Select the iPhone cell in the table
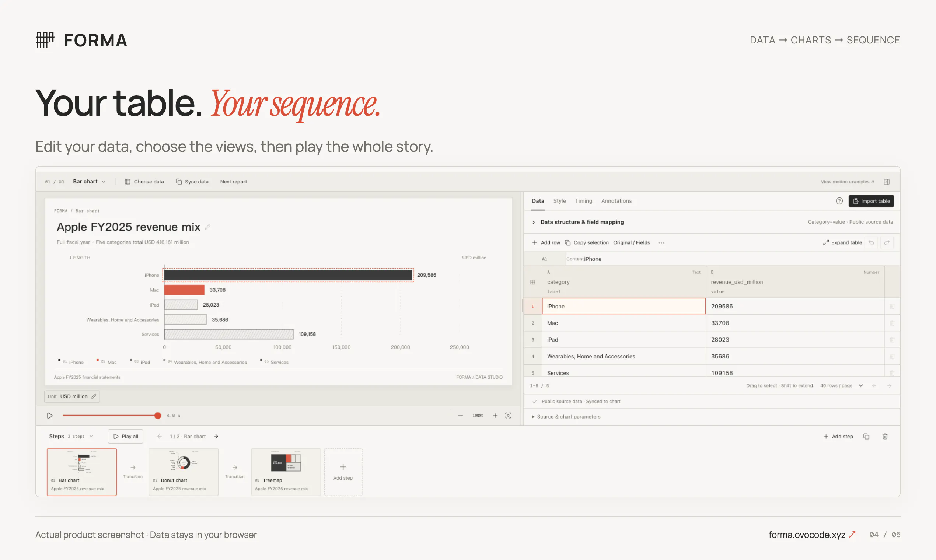 (x=624, y=306)
